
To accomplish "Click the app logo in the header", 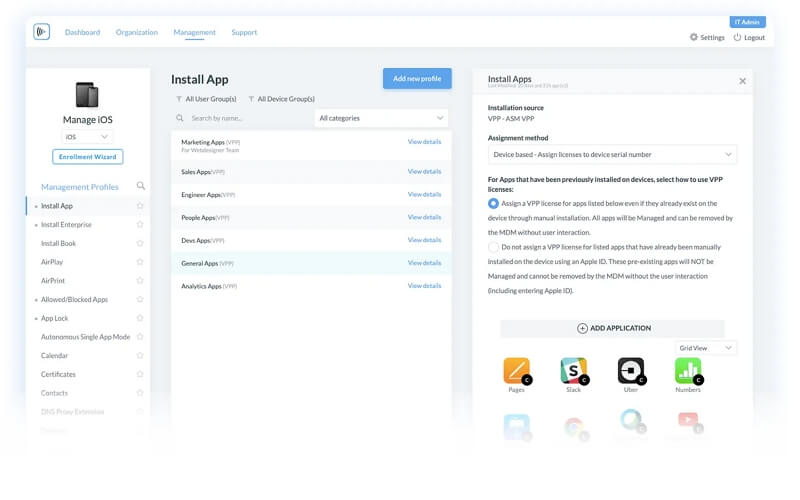I will pos(41,32).
